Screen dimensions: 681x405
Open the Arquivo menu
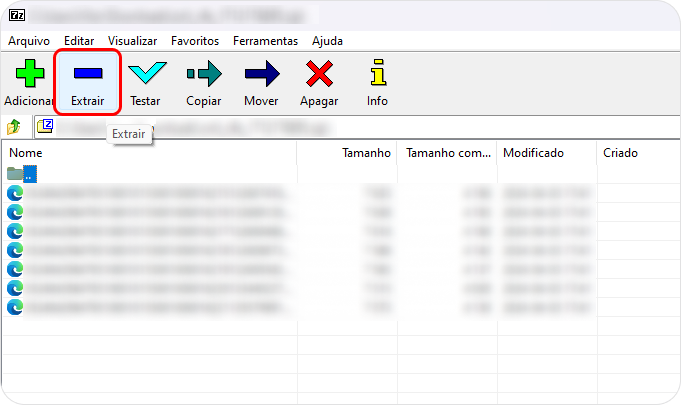click(29, 41)
